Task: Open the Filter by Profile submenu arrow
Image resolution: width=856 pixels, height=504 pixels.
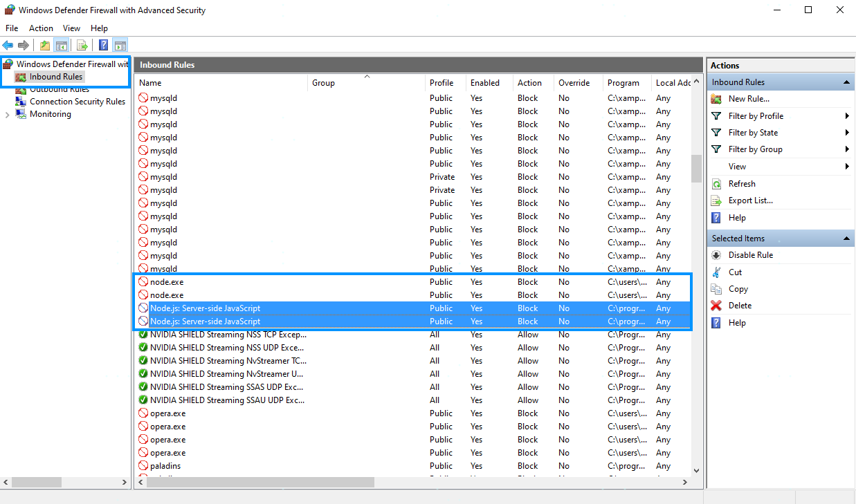Action: pyautogui.click(x=847, y=116)
